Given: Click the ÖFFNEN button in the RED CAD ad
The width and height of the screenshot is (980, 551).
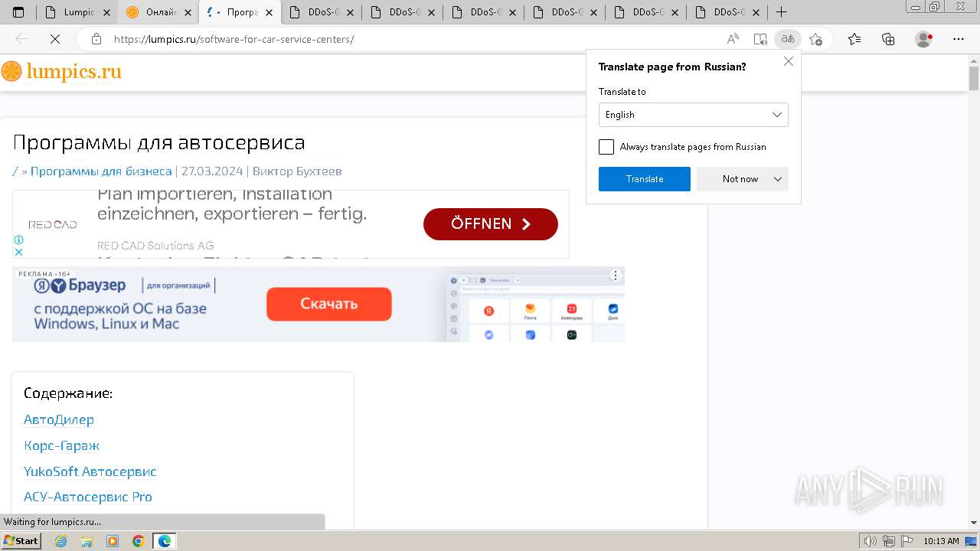Looking at the screenshot, I should pyautogui.click(x=491, y=224).
